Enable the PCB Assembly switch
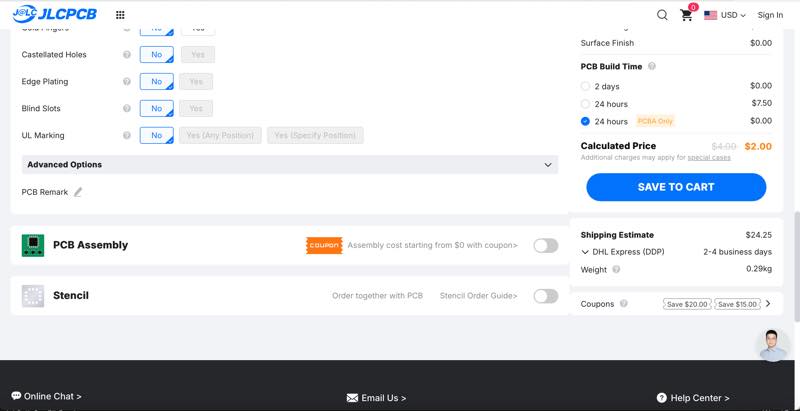Image resolution: width=800 pixels, height=411 pixels. [546, 246]
